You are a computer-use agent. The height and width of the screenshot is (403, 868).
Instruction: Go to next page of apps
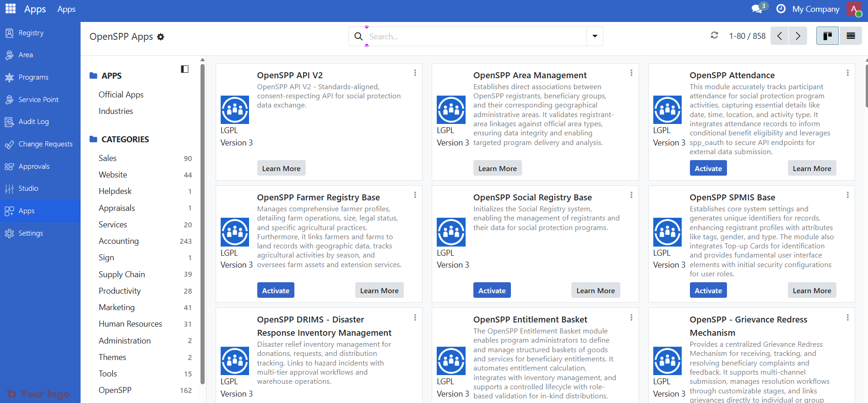click(x=798, y=36)
